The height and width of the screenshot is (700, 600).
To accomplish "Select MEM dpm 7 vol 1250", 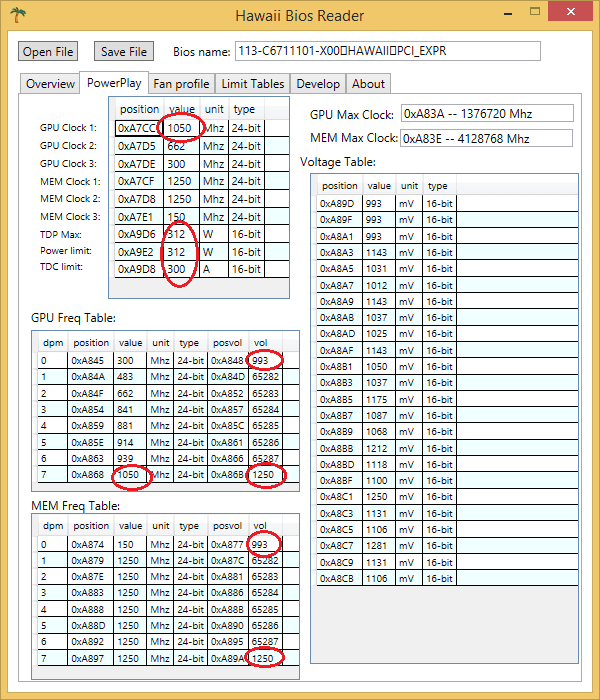I will 266,658.
